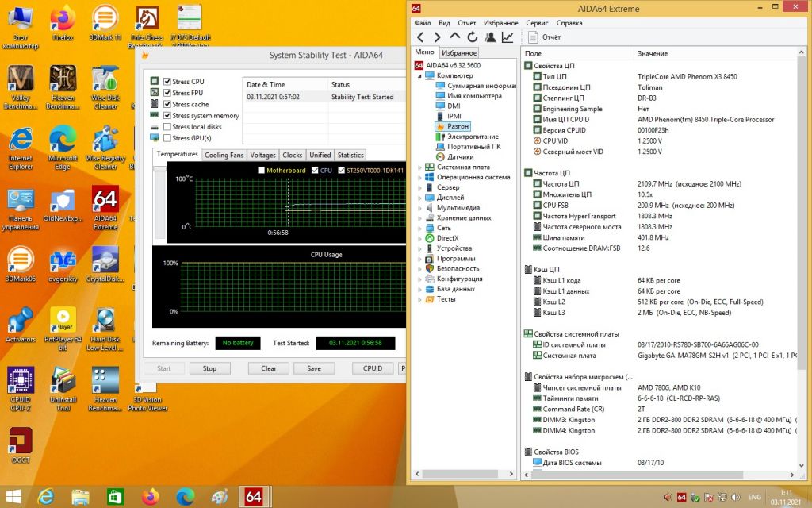Open Internet Explorer desktop icon
Image resolution: width=812 pixels, height=508 pixels.
point(21,148)
